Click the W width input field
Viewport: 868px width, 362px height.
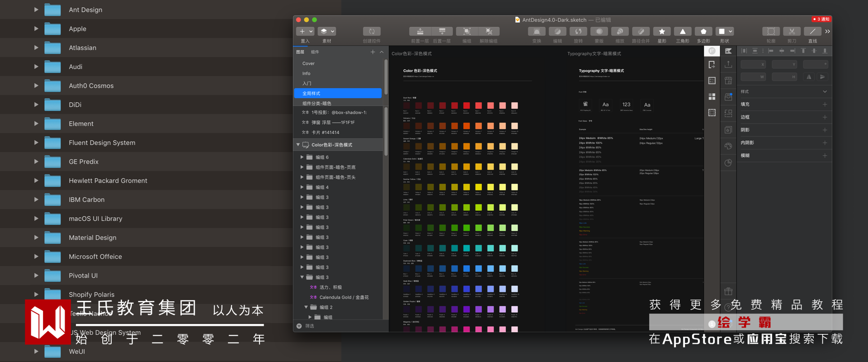click(x=753, y=77)
